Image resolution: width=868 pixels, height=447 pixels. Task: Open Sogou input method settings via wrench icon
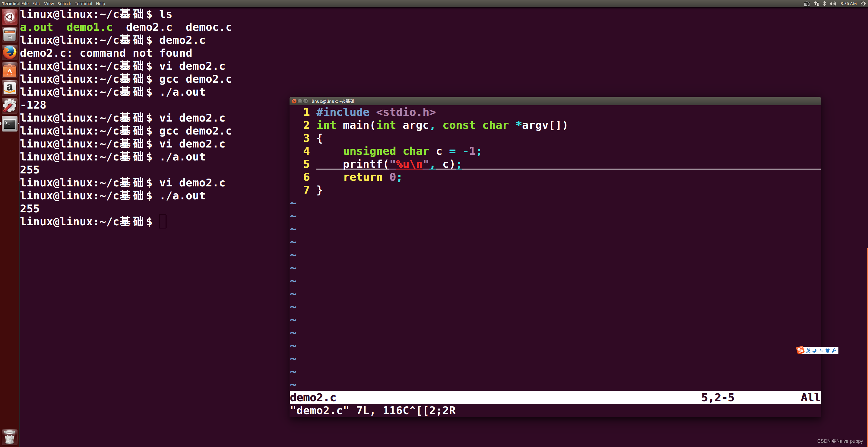[834, 350]
